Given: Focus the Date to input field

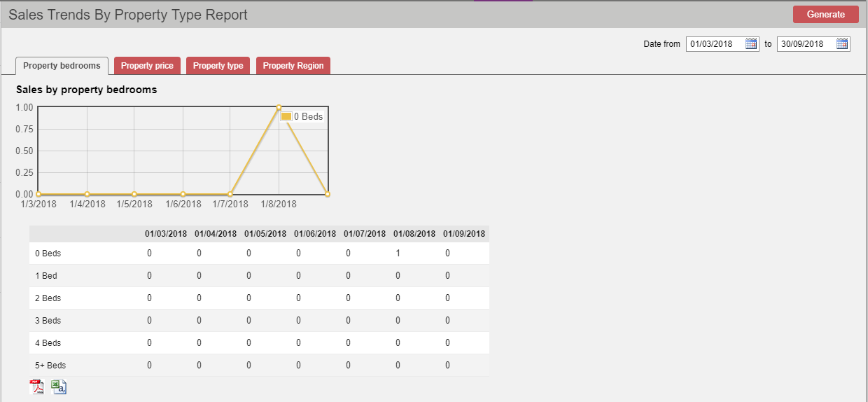Looking at the screenshot, I should click(x=813, y=43).
